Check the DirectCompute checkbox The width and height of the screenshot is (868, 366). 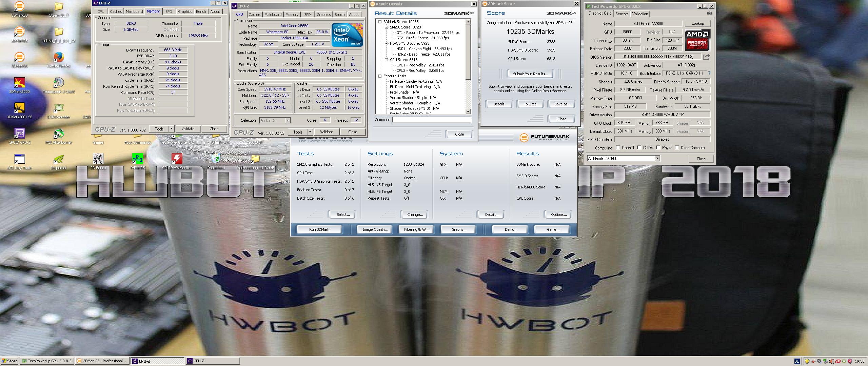point(677,148)
